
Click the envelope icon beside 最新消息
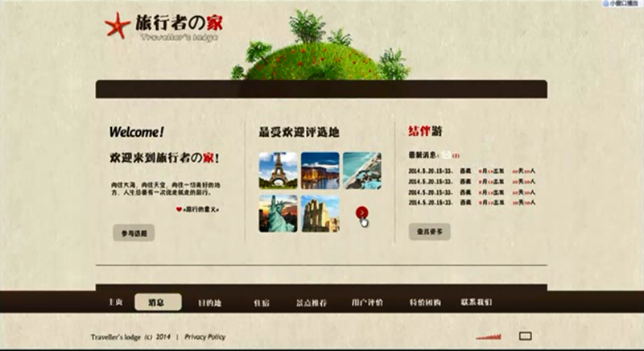pyautogui.click(x=447, y=155)
